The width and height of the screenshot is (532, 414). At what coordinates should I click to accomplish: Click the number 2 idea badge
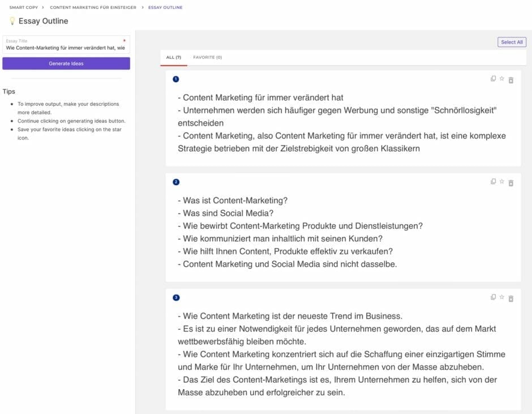pyautogui.click(x=176, y=182)
